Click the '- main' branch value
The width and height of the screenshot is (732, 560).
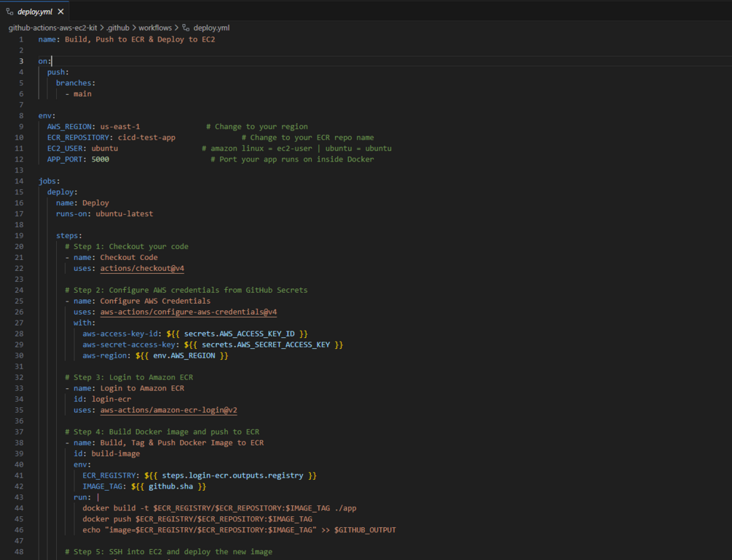click(79, 94)
